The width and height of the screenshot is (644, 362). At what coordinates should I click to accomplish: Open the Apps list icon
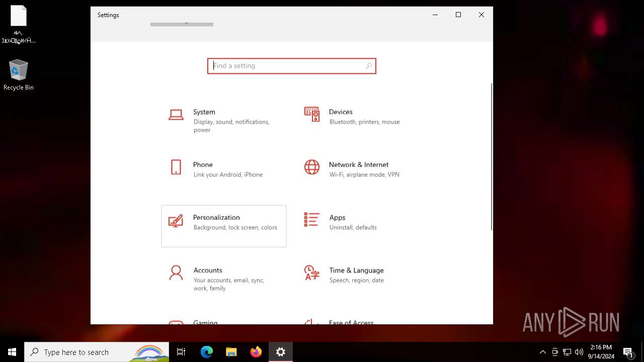click(312, 220)
